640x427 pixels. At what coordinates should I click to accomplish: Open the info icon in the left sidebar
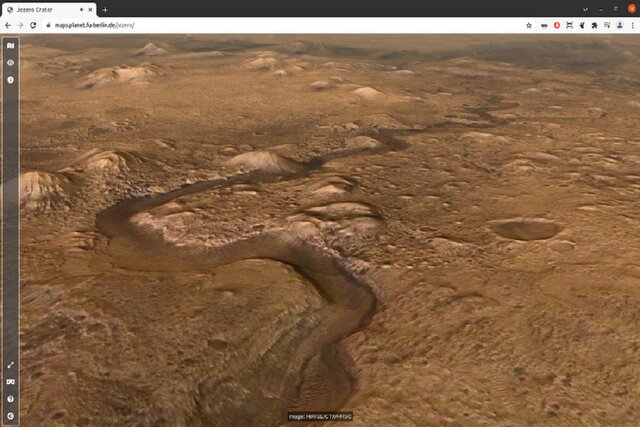(10, 79)
